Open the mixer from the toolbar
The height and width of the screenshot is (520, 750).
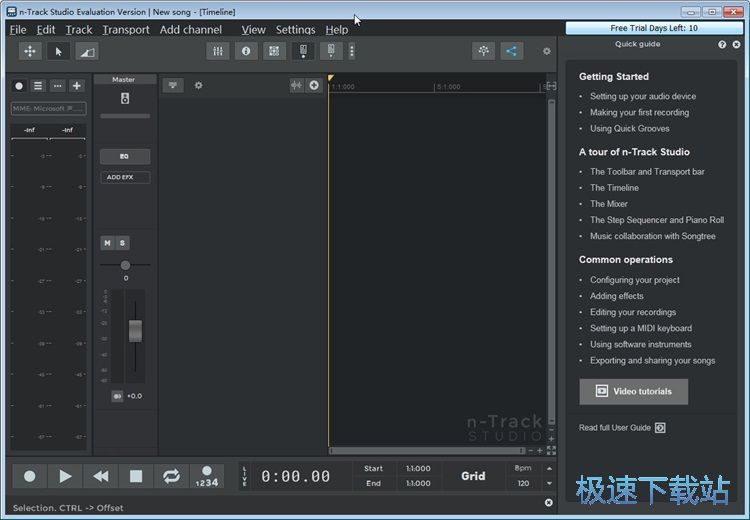(x=217, y=51)
